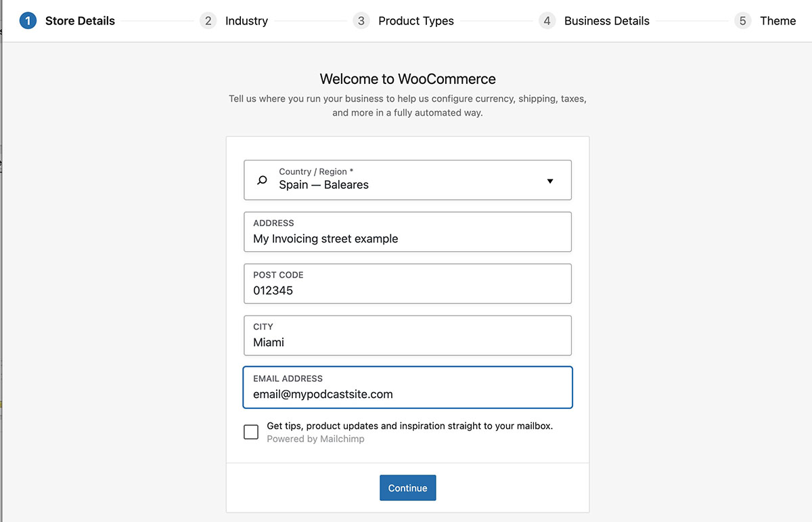Enable the Mailchimp tips newsletter checkbox
This screenshot has width=812, height=522.
click(x=251, y=432)
